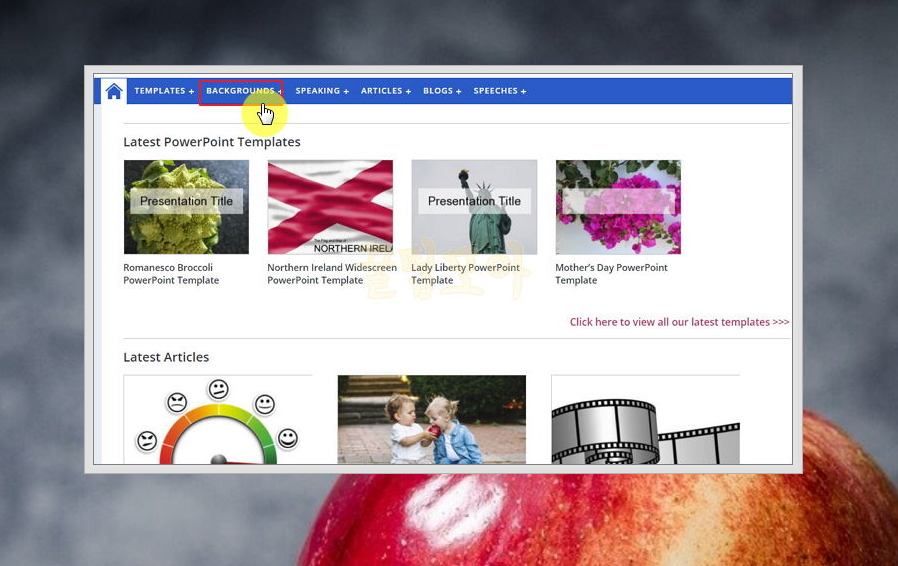Open Northern Ireland flag template thumbnail
The height and width of the screenshot is (566, 898).
click(330, 207)
